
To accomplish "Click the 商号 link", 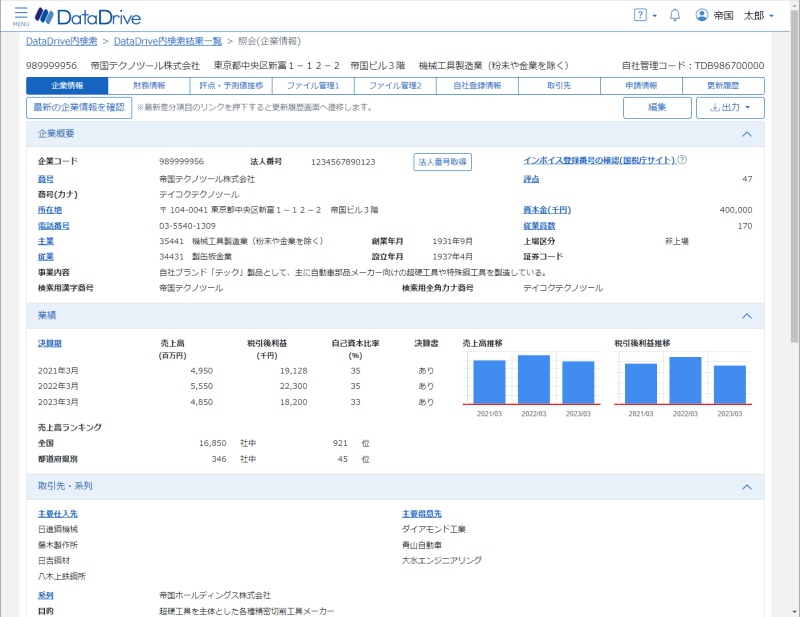I will coord(45,179).
